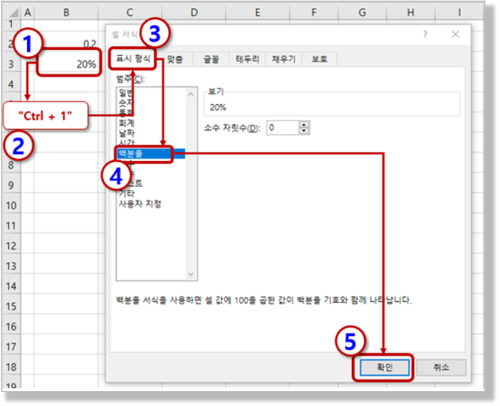Select column I header
The width and height of the screenshot is (500, 406).
(x=459, y=13)
